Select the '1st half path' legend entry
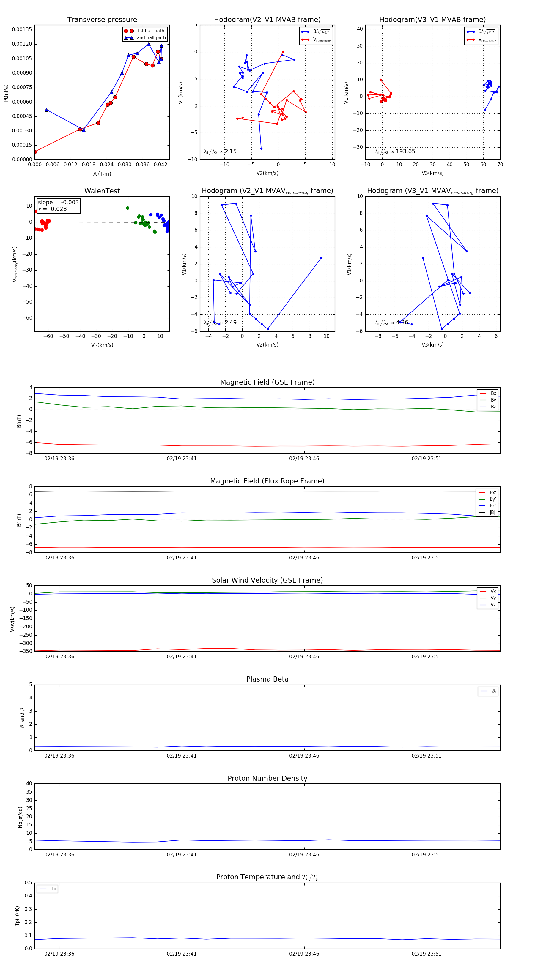Screen dimensions: 535x980 coord(144,31)
